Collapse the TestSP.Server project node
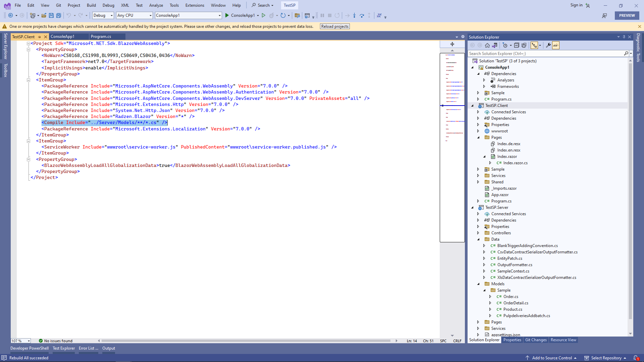 tap(472, 207)
